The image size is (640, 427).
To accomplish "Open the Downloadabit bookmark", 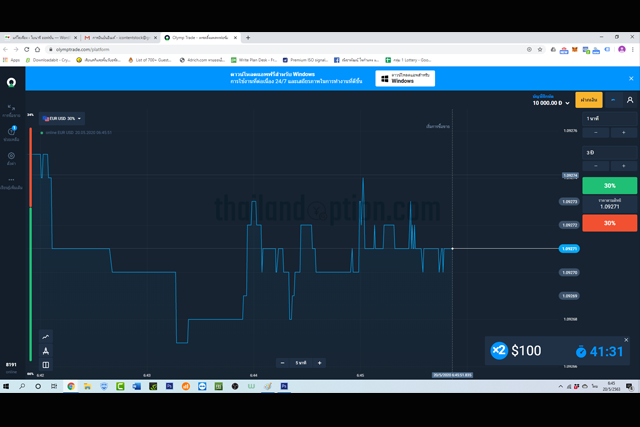I will click(x=48, y=60).
